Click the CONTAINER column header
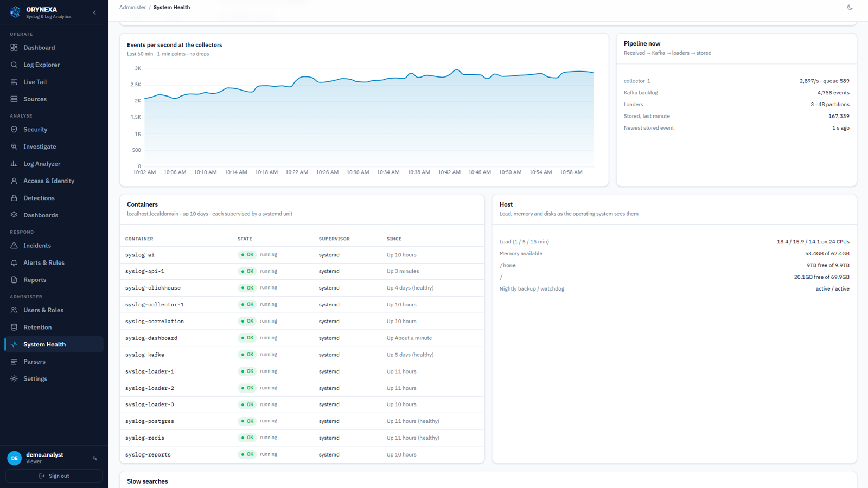868x488 pixels. point(139,239)
